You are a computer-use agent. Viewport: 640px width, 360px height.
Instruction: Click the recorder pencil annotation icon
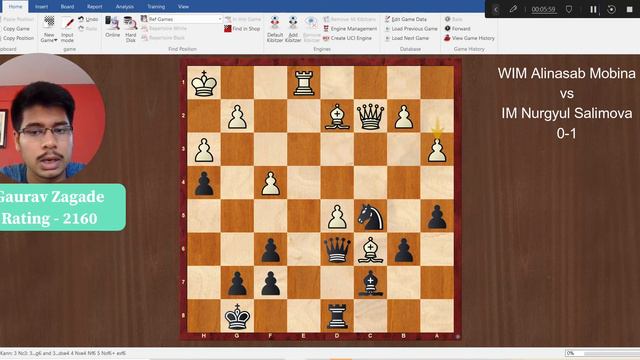point(513,9)
